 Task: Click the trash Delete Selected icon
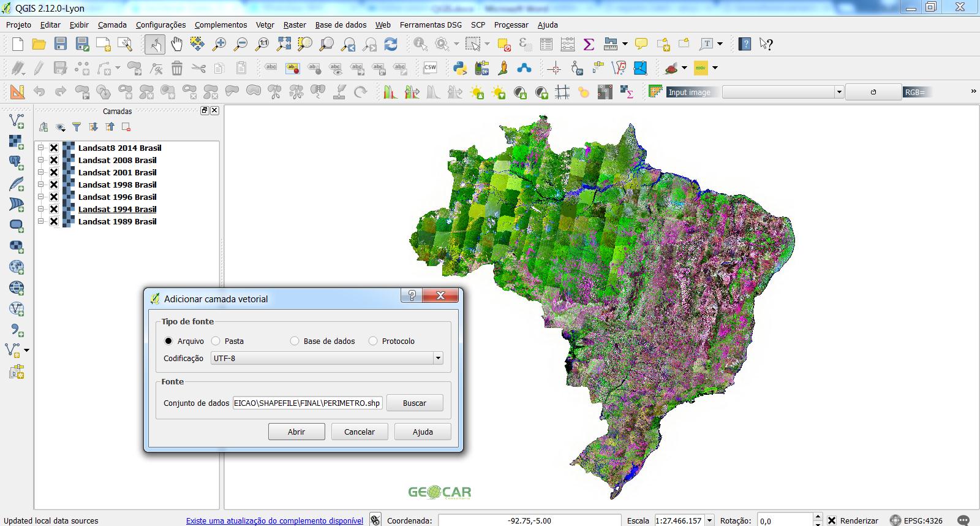[177, 68]
